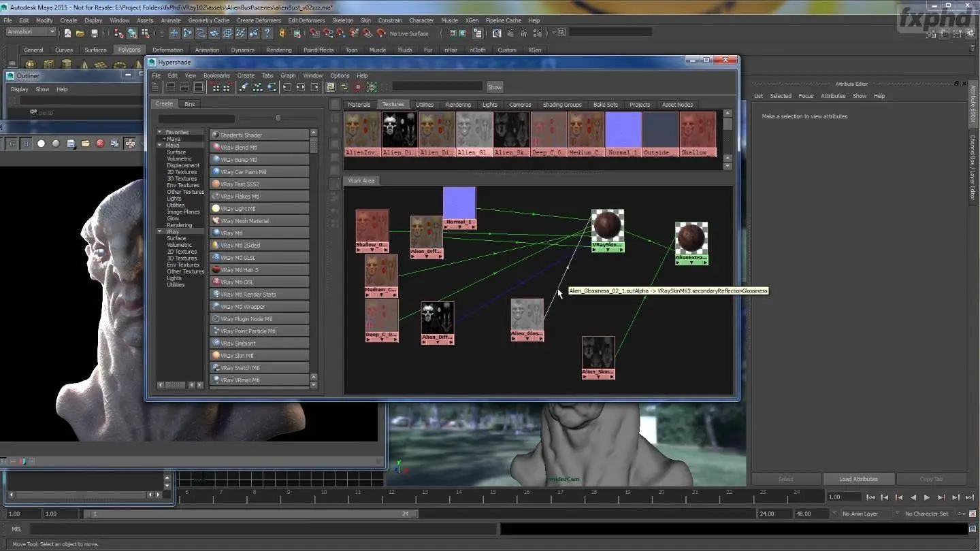Click the green target icon in the Hypershade toolbar
980x551 pixels.
click(x=372, y=87)
